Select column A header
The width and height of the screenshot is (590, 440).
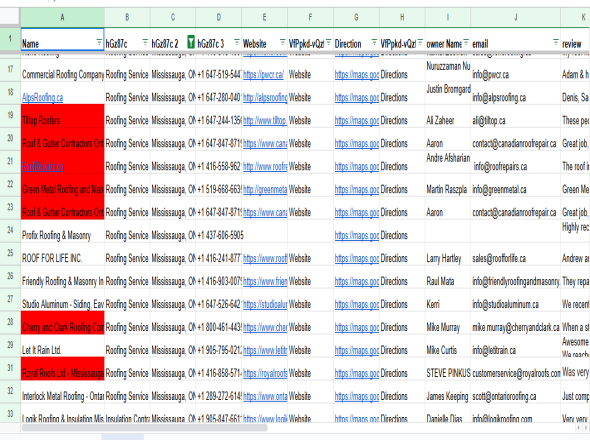tap(62, 17)
